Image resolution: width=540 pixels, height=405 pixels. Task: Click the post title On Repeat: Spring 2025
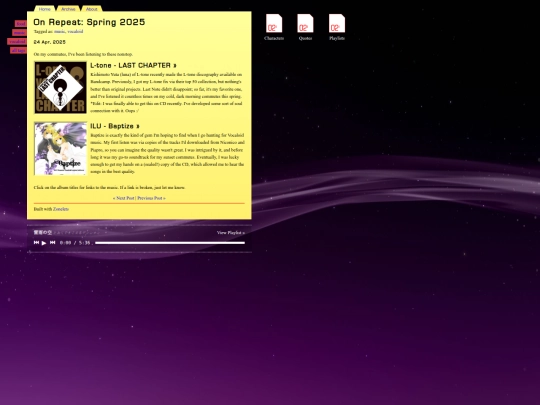(x=89, y=22)
